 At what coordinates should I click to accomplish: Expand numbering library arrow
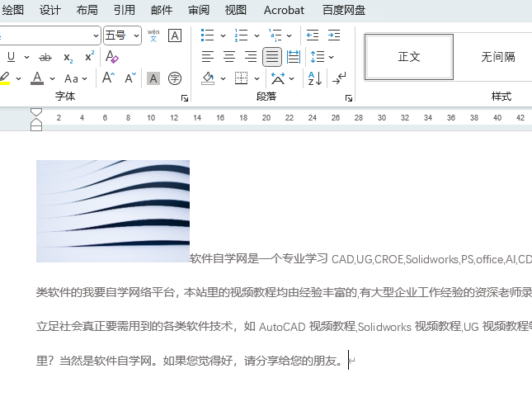(x=257, y=35)
